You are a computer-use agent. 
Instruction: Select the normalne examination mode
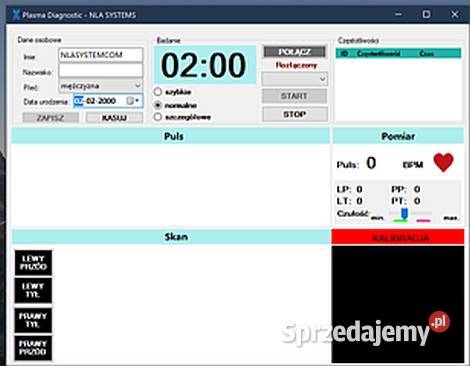[158, 105]
